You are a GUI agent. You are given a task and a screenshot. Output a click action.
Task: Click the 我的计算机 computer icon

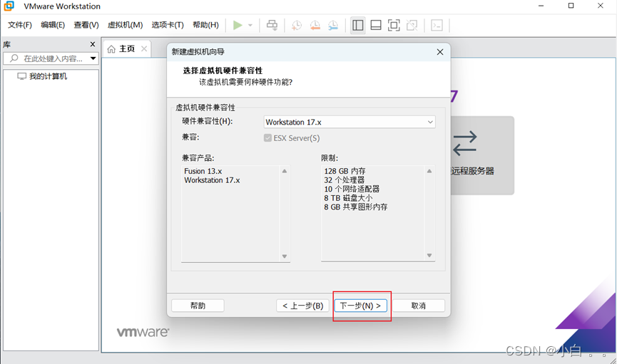click(x=21, y=76)
